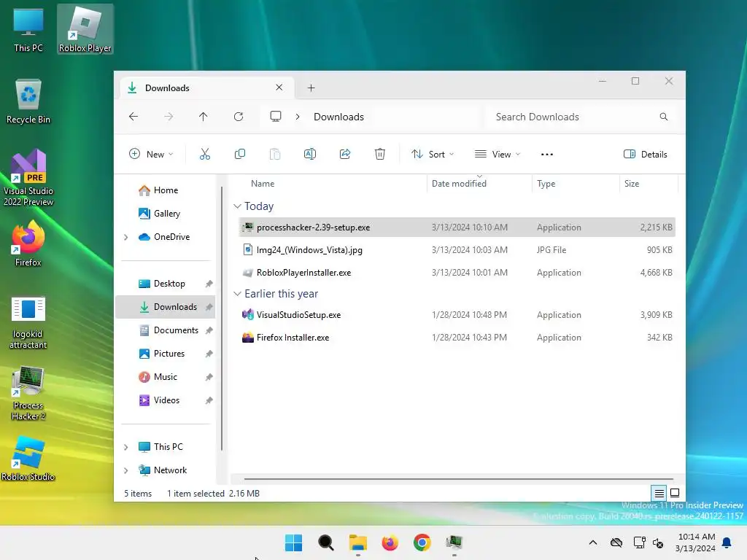Viewport: 747px width, 560px height.
Task: Switch to large thumbnails view icon
Action: coord(675,493)
